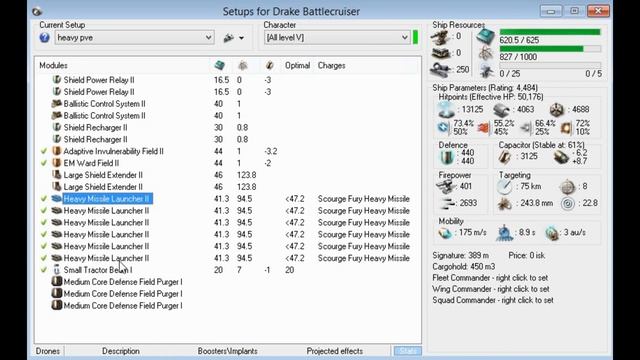
Task: Click the drone bay resource icon
Action: pyautogui.click(x=487, y=71)
